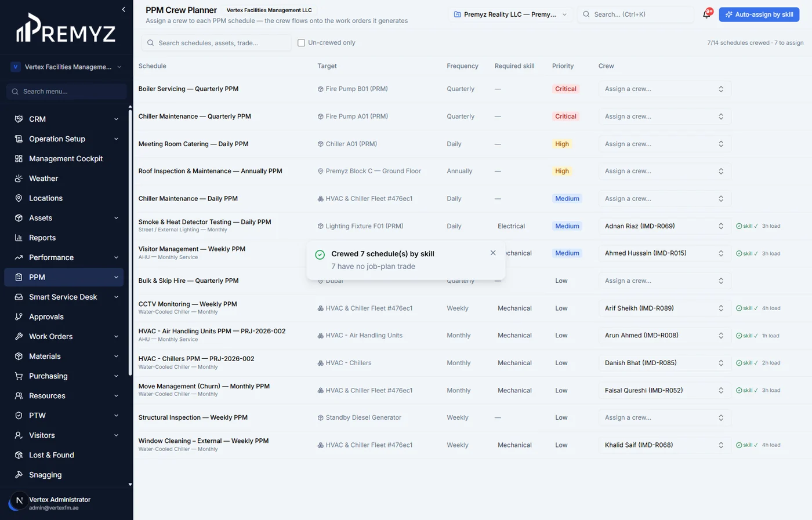Open Reports from the sidebar

tap(64, 237)
